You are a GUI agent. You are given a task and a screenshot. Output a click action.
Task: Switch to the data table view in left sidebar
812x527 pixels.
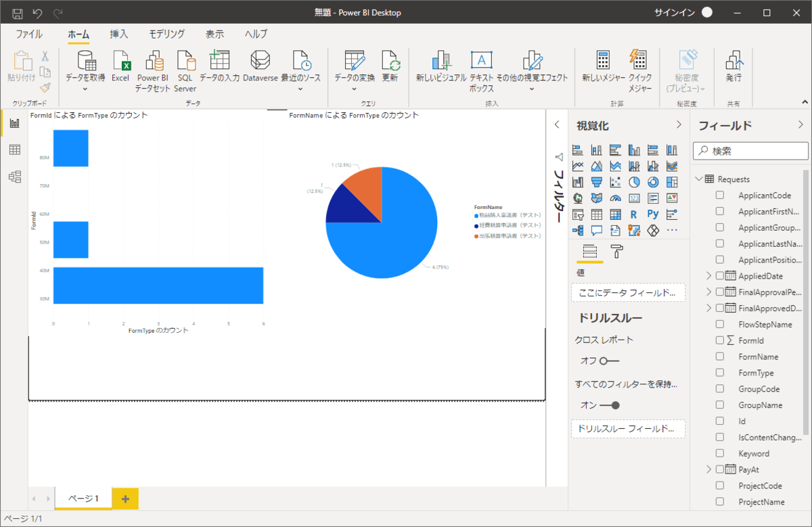tap(14, 150)
